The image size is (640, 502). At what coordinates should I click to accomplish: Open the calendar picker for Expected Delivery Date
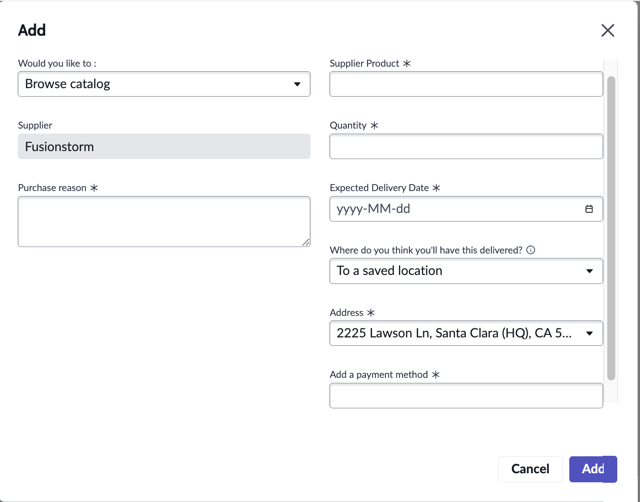(x=589, y=209)
